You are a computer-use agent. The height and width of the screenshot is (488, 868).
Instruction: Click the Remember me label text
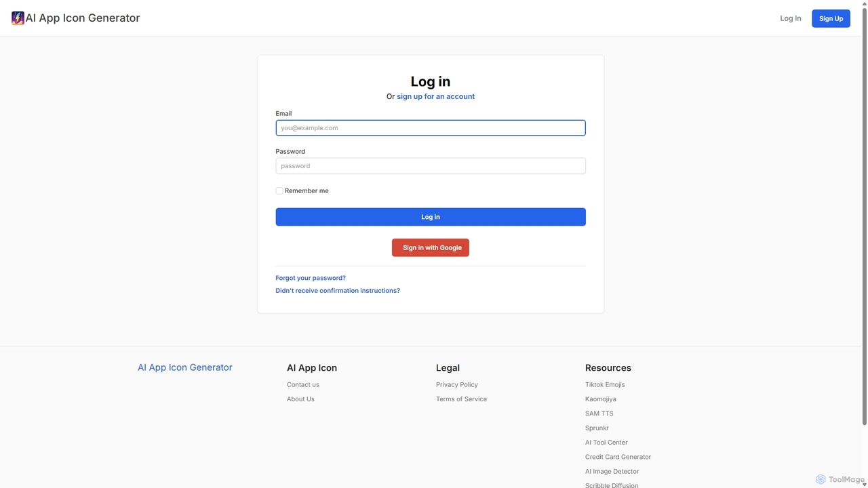coord(307,191)
